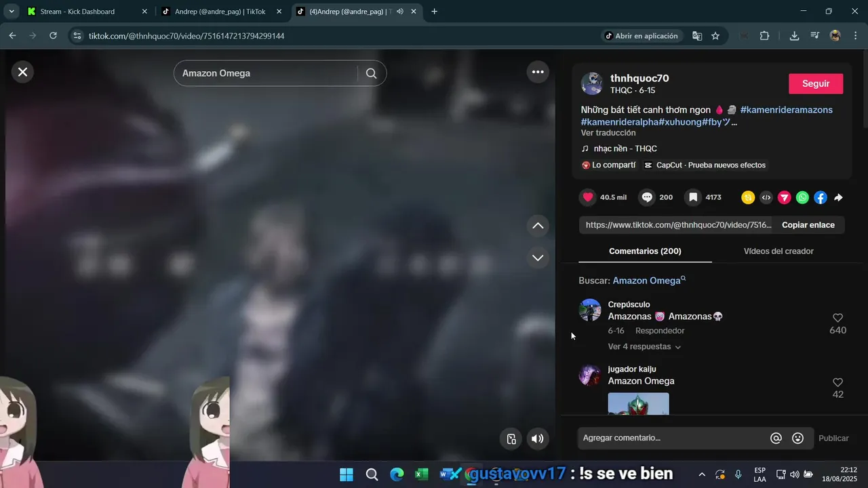868x488 pixels.
Task: Open Microsoft Edge from taskbar
Action: (397, 474)
